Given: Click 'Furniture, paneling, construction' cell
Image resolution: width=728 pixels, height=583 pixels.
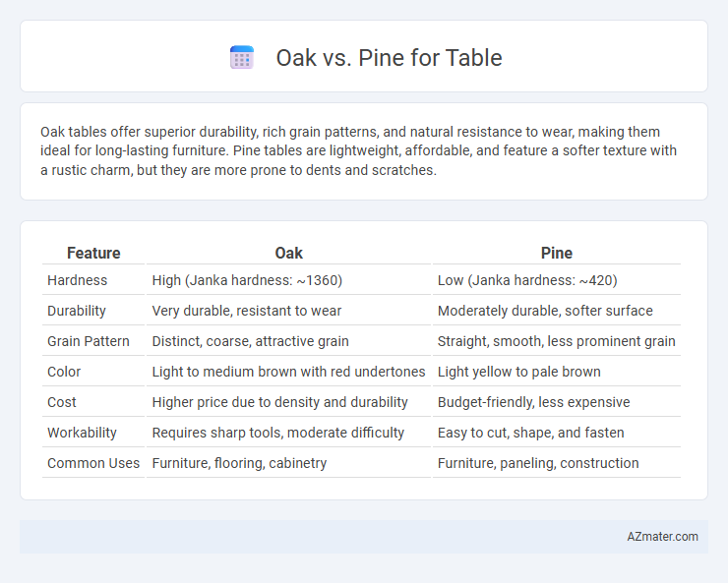Looking at the screenshot, I should click(x=538, y=463).
